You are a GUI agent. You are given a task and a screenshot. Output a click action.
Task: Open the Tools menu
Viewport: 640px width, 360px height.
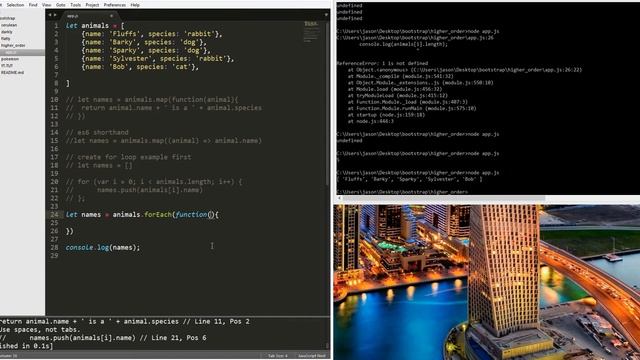(x=76, y=5)
